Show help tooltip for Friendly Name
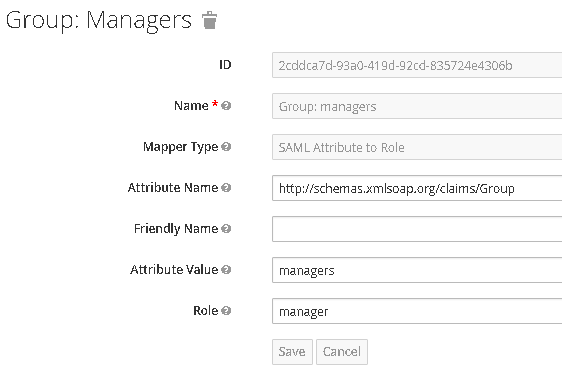 click(x=226, y=228)
